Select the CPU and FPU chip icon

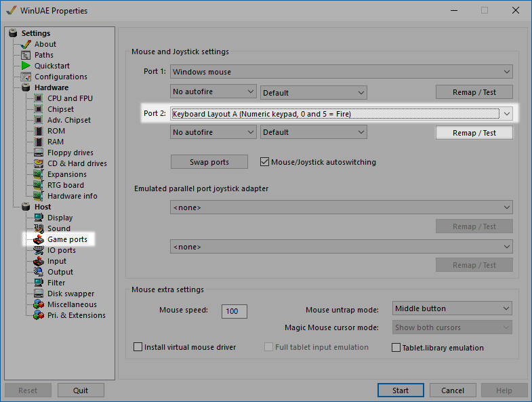tap(39, 98)
